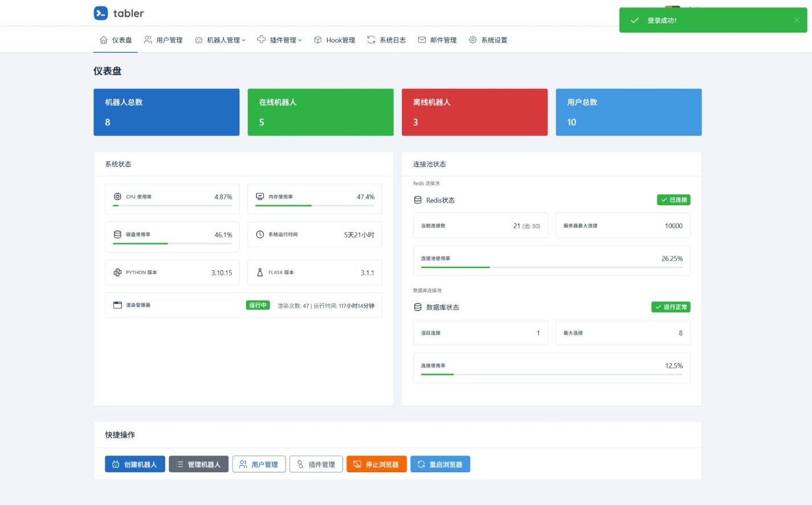812x505 pixels.
Task: Click the 磁盘使用率 database icon
Action: pos(117,234)
